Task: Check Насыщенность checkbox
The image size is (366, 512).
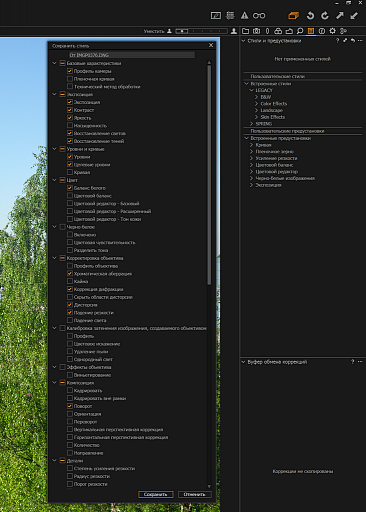Action: (70, 125)
